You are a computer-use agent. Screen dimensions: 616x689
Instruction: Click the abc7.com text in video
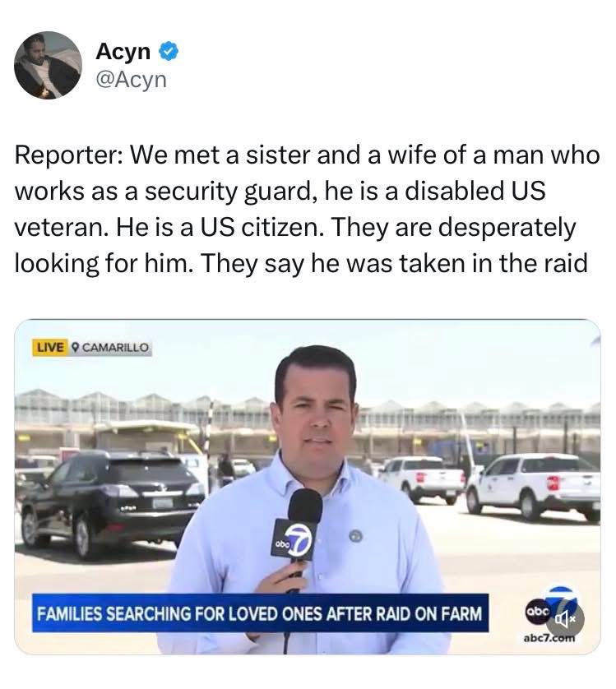[549, 637]
